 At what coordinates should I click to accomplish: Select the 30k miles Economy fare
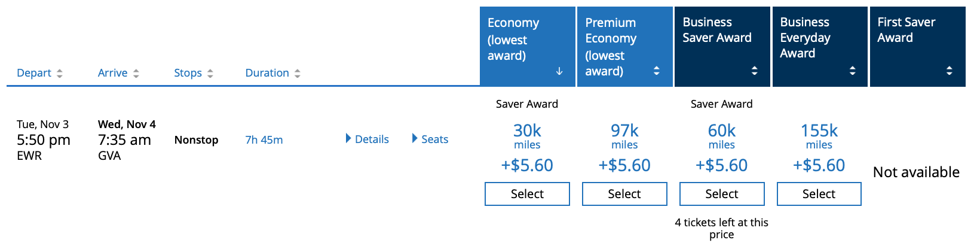tap(527, 194)
